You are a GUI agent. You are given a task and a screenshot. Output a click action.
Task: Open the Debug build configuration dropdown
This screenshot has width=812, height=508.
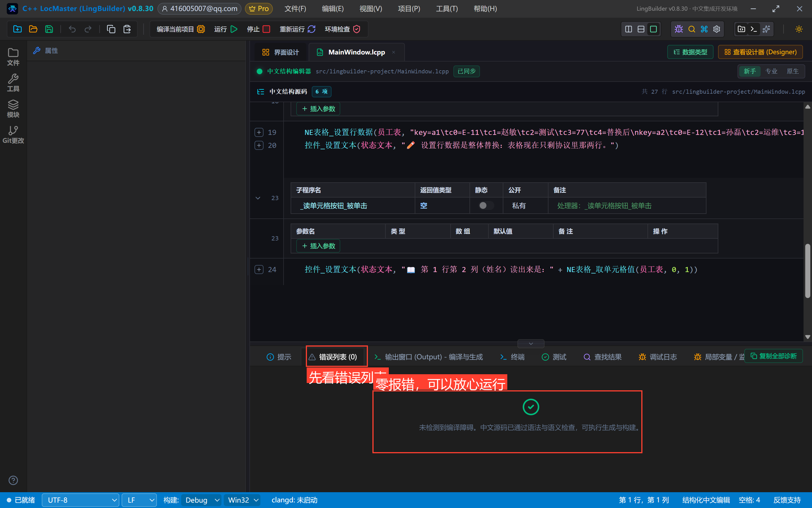click(201, 500)
